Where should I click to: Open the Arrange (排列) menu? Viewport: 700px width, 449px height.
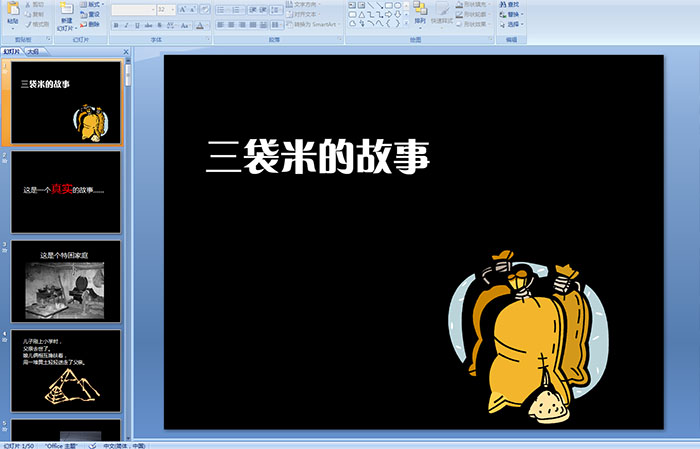tap(420, 13)
